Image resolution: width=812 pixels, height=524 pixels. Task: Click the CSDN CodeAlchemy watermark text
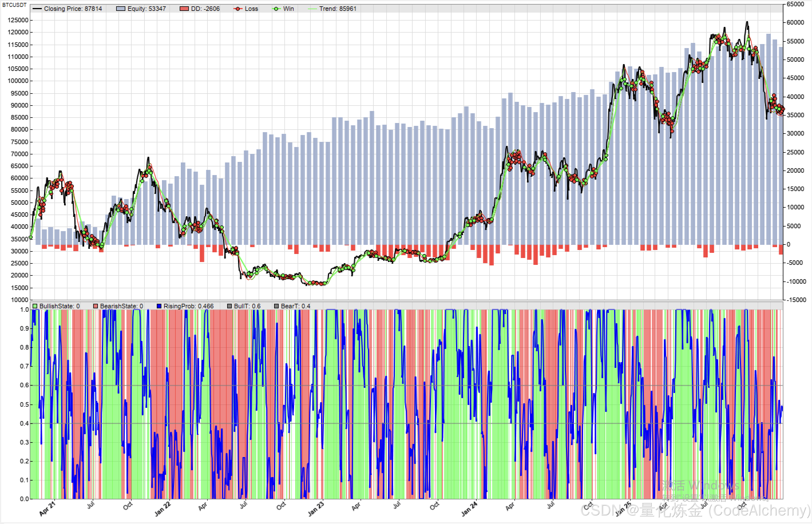point(696,510)
